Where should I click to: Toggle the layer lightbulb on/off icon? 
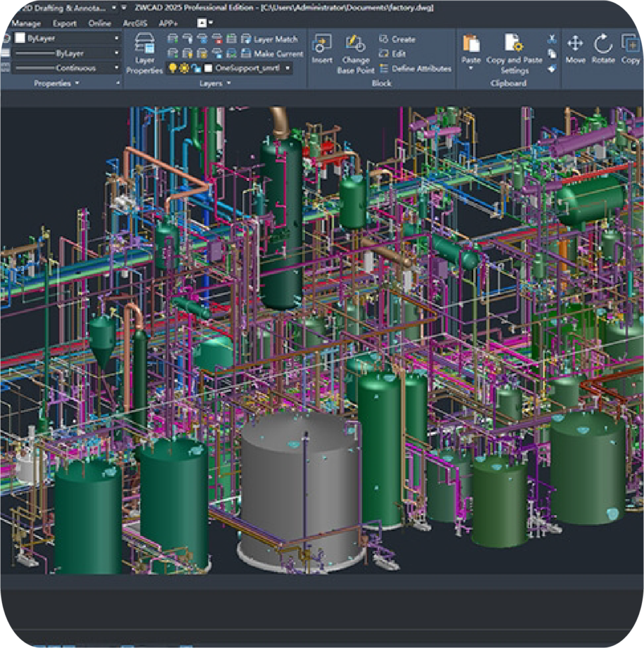(x=173, y=68)
